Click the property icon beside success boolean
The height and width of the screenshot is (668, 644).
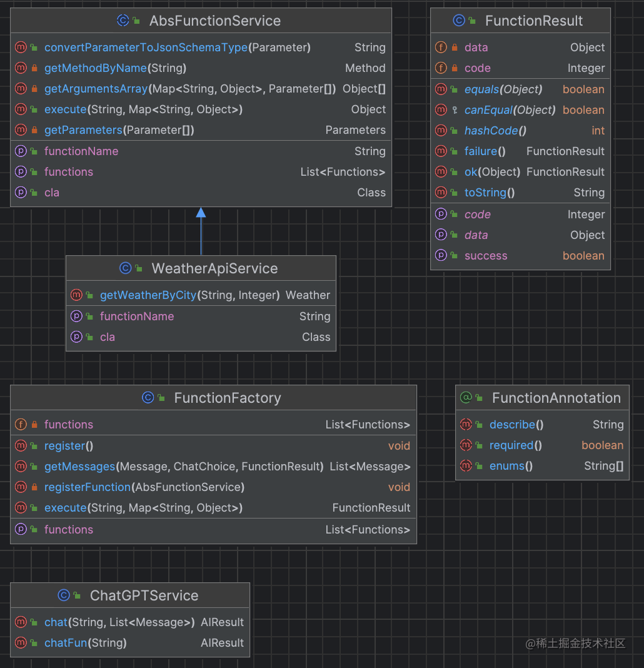click(441, 255)
